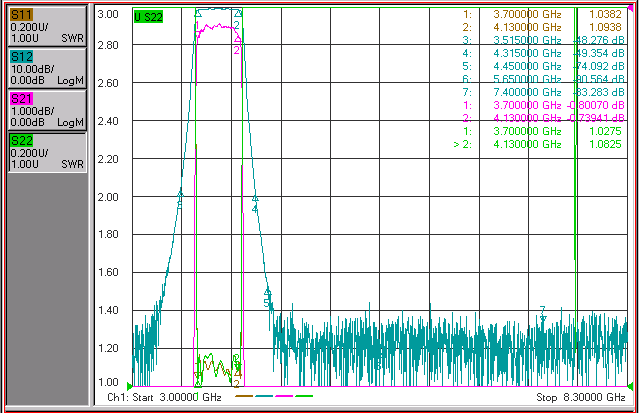The width and height of the screenshot is (639, 413).
Task: Click the Stop 8.30000 GHz frequency label
Action: tap(581, 397)
